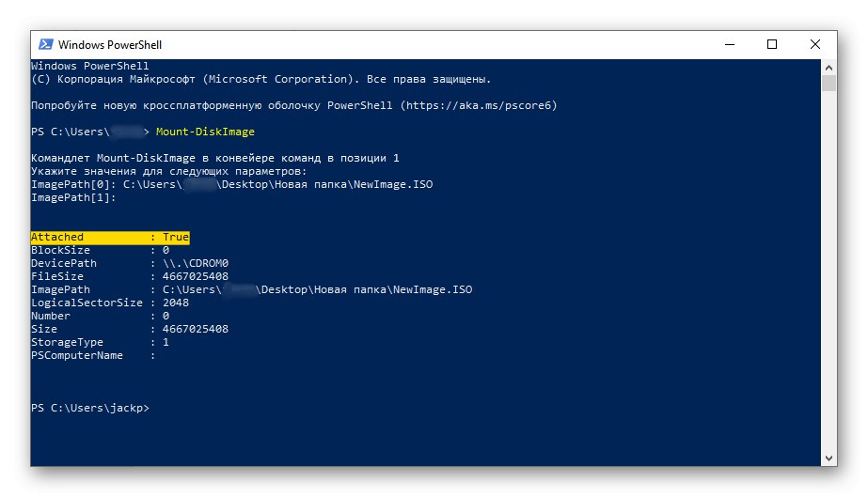This screenshot has height=497, width=868.
Task: Minimize the Windows PowerShell window
Action: tap(729, 44)
